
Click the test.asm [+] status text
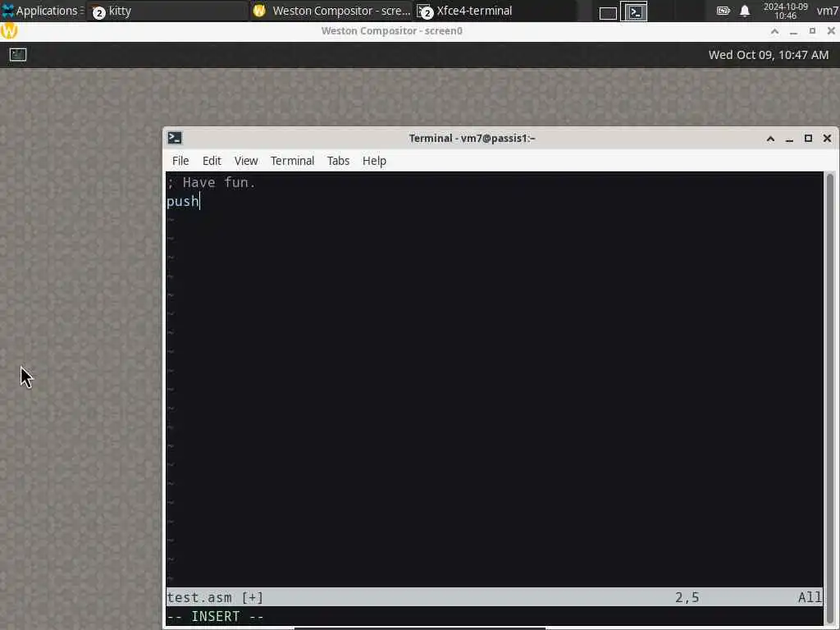click(x=215, y=597)
